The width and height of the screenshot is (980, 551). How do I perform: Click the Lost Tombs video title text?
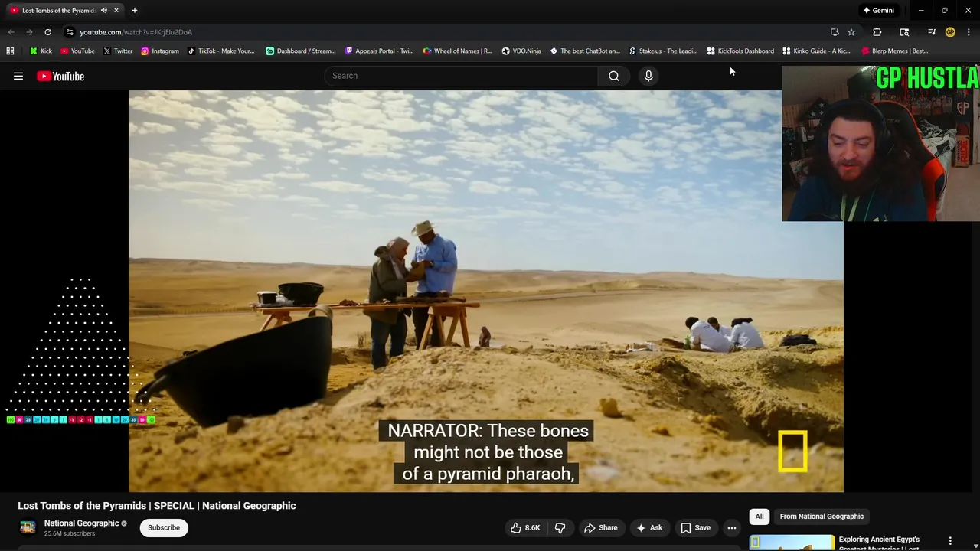[x=157, y=506]
